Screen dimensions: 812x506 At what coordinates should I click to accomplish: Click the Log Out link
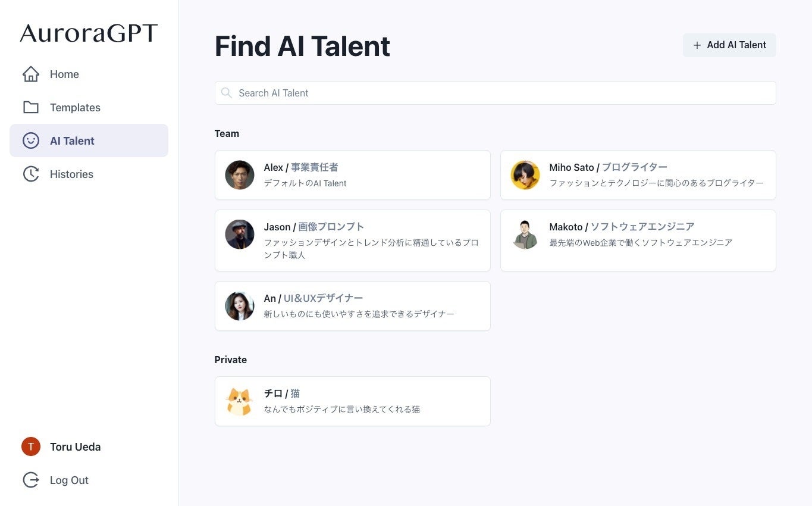pos(69,480)
